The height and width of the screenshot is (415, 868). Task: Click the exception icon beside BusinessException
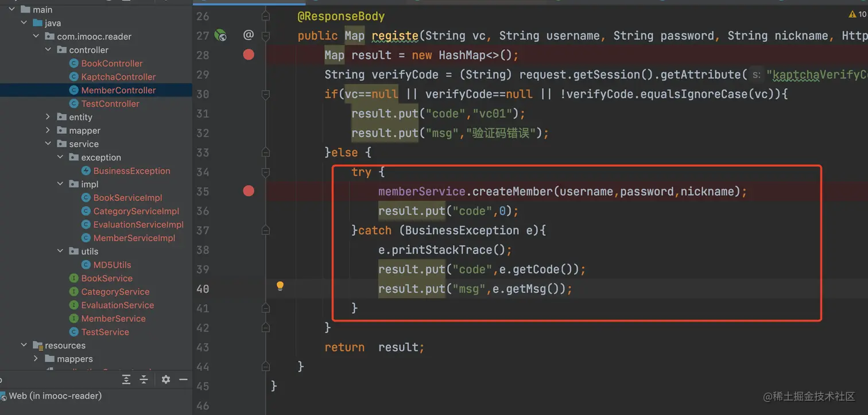point(86,170)
